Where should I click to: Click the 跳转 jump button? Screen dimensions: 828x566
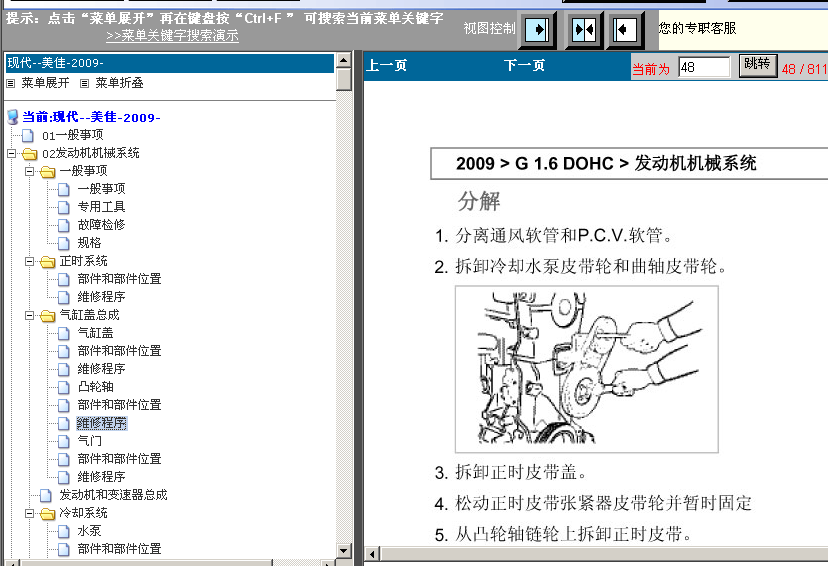(758, 65)
